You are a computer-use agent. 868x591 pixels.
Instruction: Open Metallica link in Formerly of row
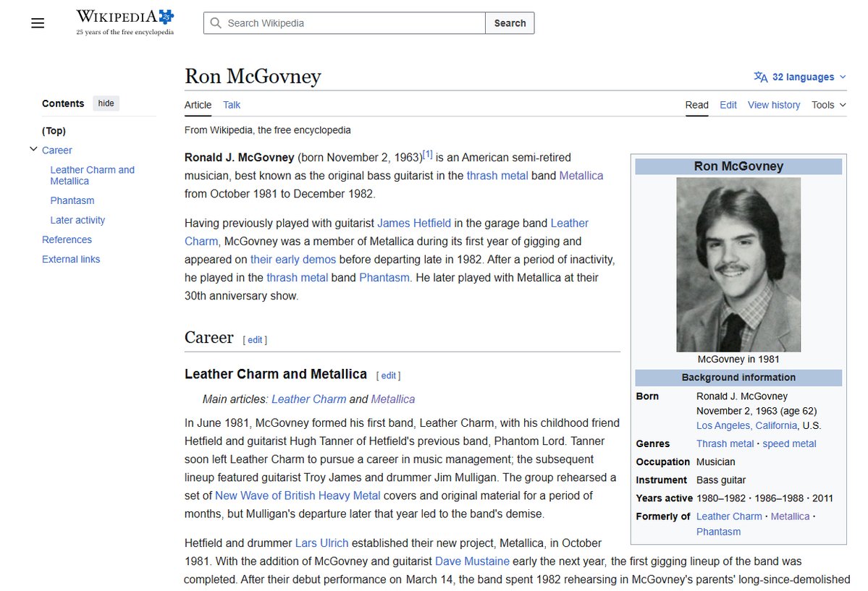coord(790,516)
